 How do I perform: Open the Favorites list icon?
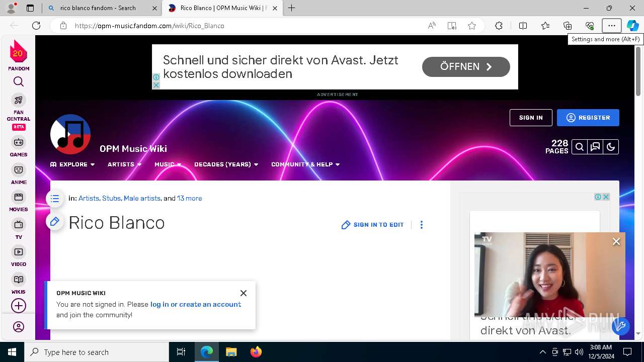pos(545,26)
